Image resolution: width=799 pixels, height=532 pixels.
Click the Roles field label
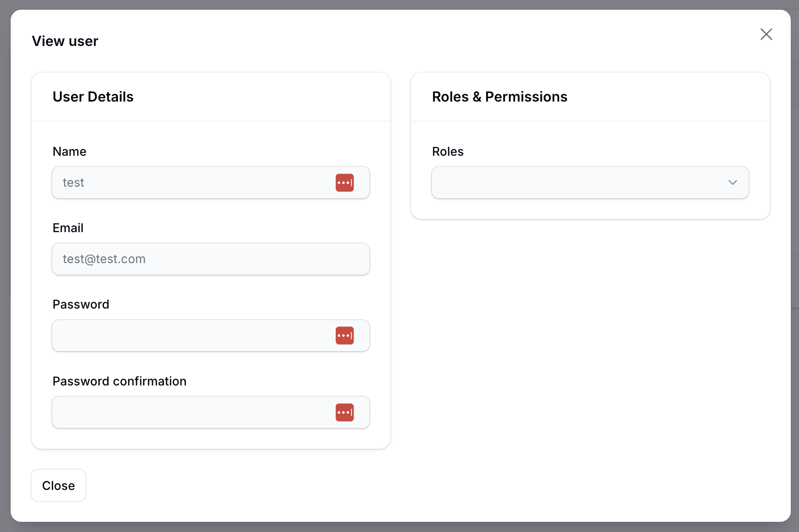coord(448,152)
